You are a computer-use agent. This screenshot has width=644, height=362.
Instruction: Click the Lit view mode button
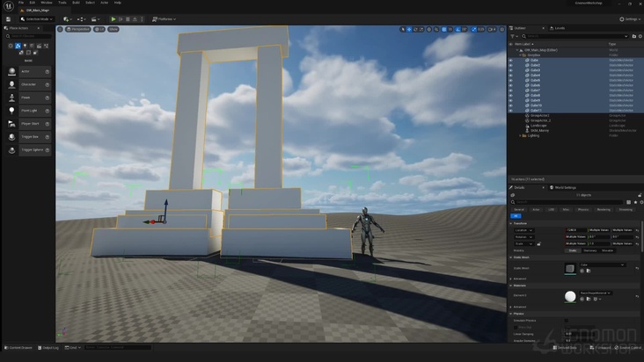[99, 29]
